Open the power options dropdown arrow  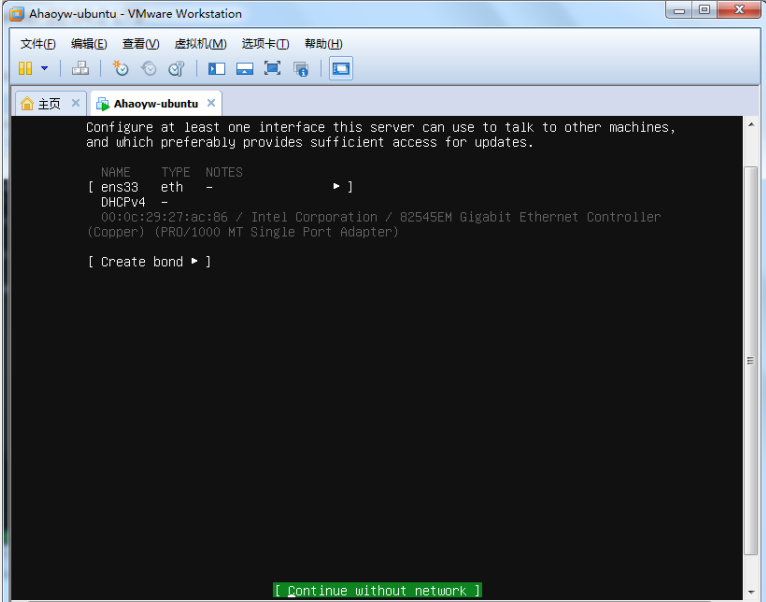[x=44, y=68]
